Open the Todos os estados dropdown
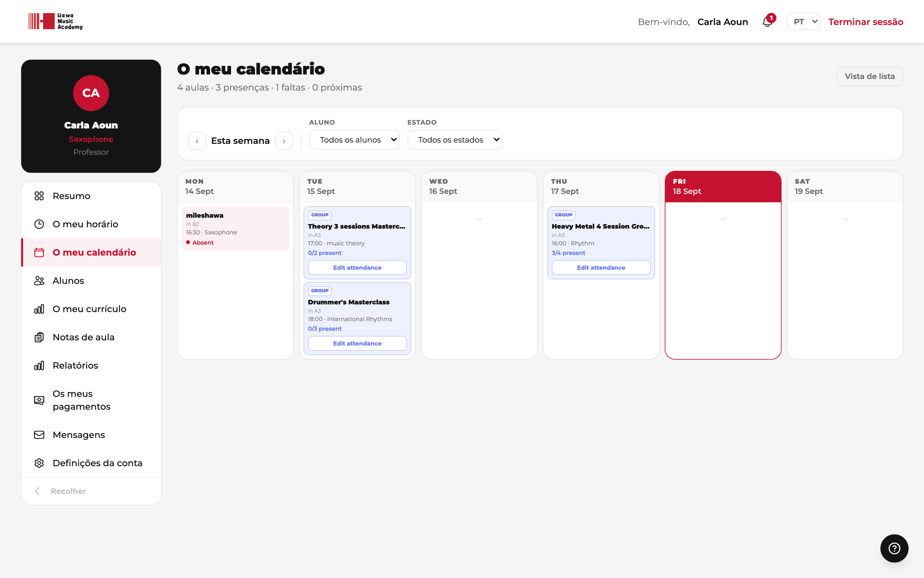This screenshot has width=924, height=578. [454, 140]
